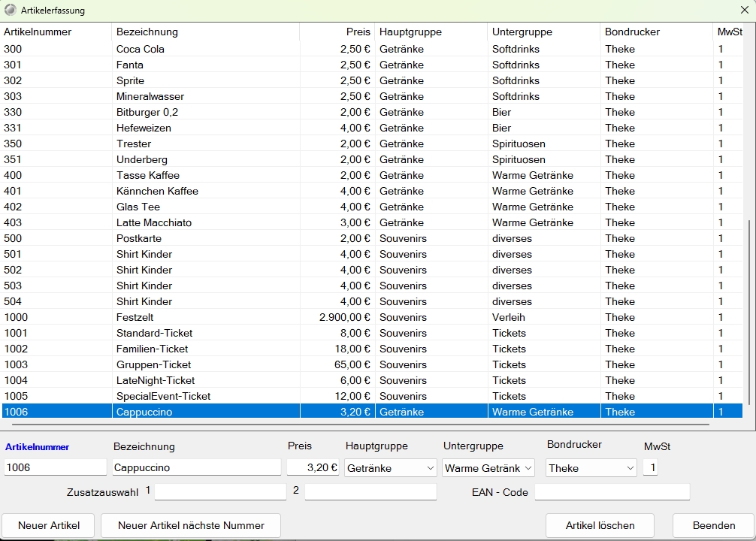Click the Zusatzauswahl 2 input field

pos(370,492)
